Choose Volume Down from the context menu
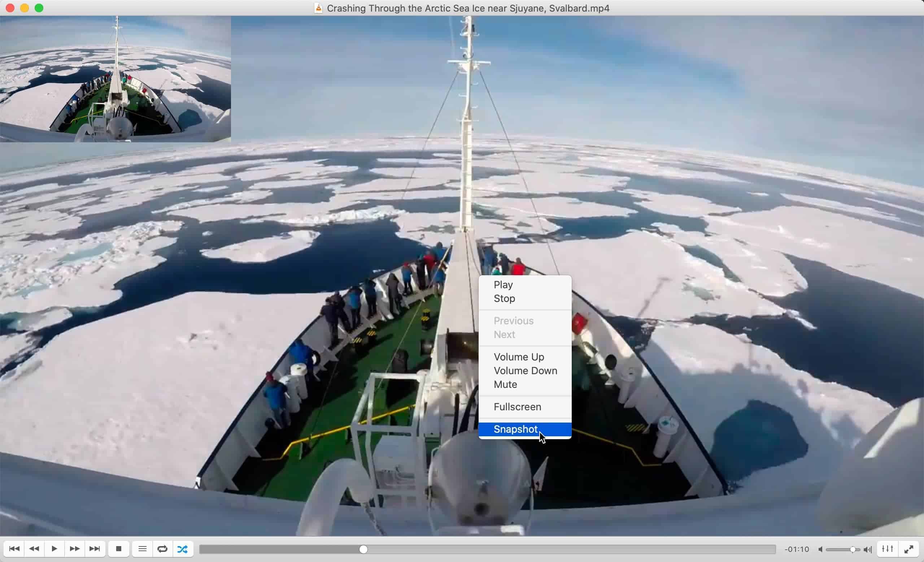The height and width of the screenshot is (562, 924). click(525, 371)
